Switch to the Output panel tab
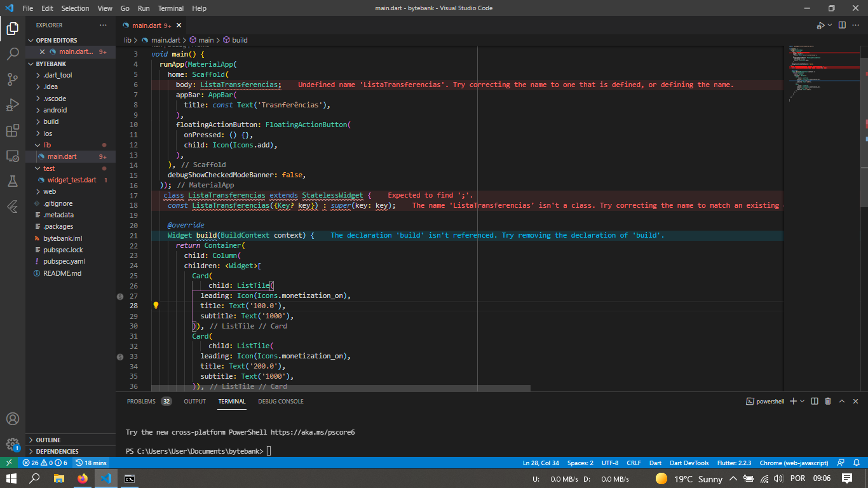868x488 pixels. (x=194, y=401)
